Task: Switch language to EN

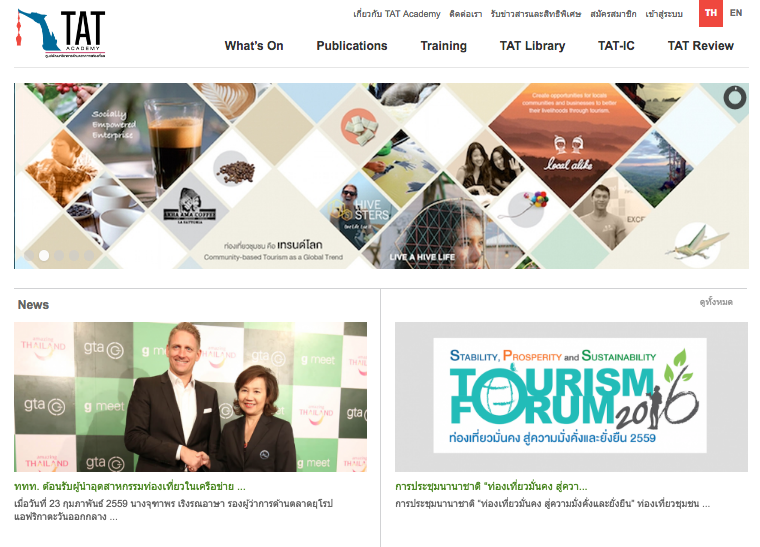Action: point(736,13)
